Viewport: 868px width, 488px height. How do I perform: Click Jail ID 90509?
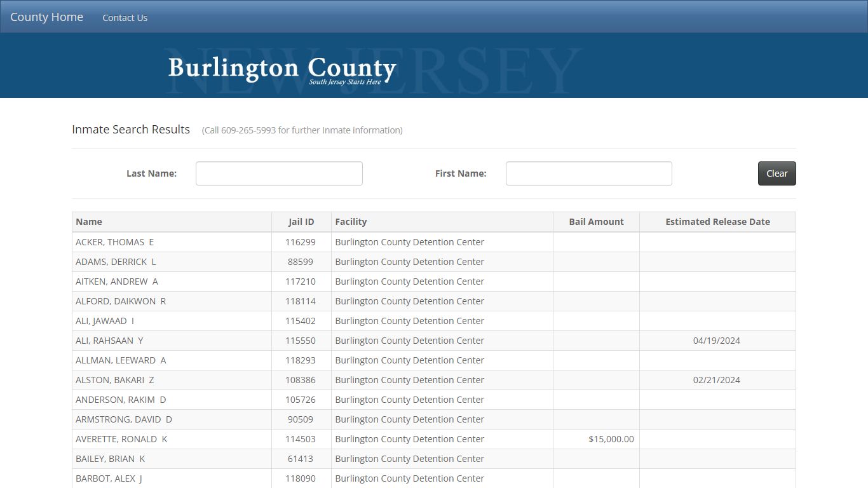(x=301, y=419)
